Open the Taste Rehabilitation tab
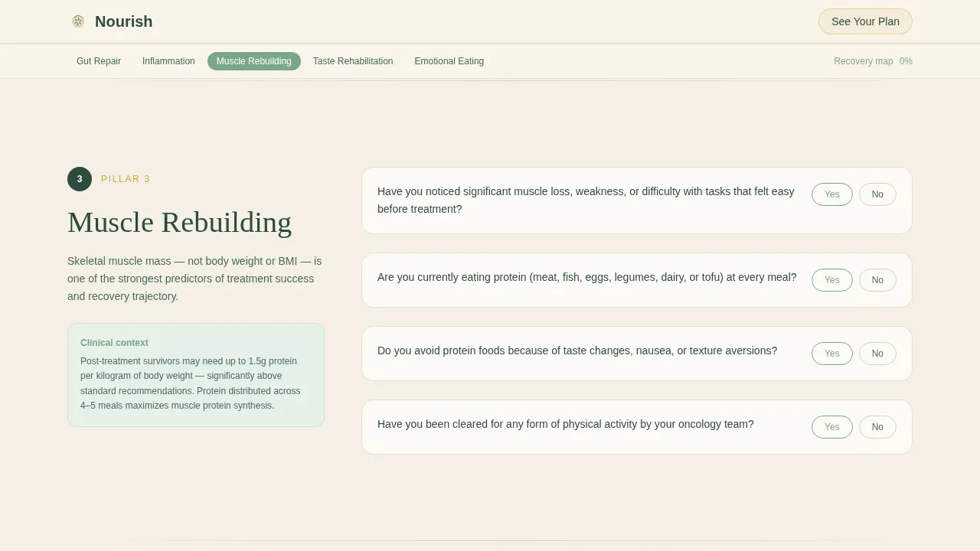The image size is (980, 551). [x=353, y=61]
